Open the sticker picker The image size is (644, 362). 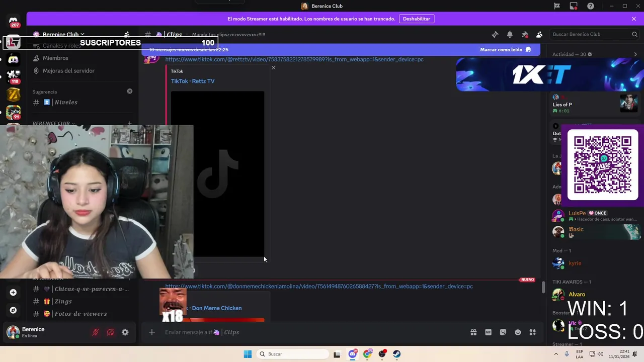(x=503, y=332)
